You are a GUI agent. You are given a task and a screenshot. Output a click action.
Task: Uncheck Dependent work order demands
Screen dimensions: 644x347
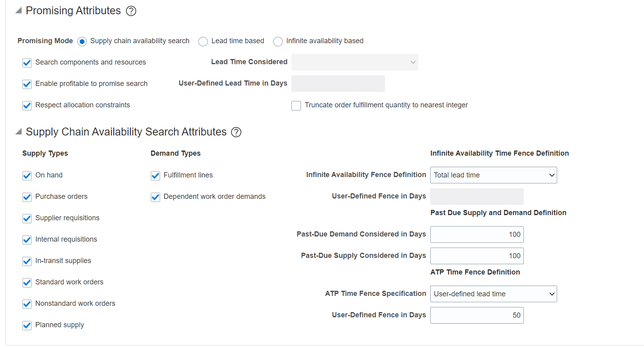pos(155,197)
